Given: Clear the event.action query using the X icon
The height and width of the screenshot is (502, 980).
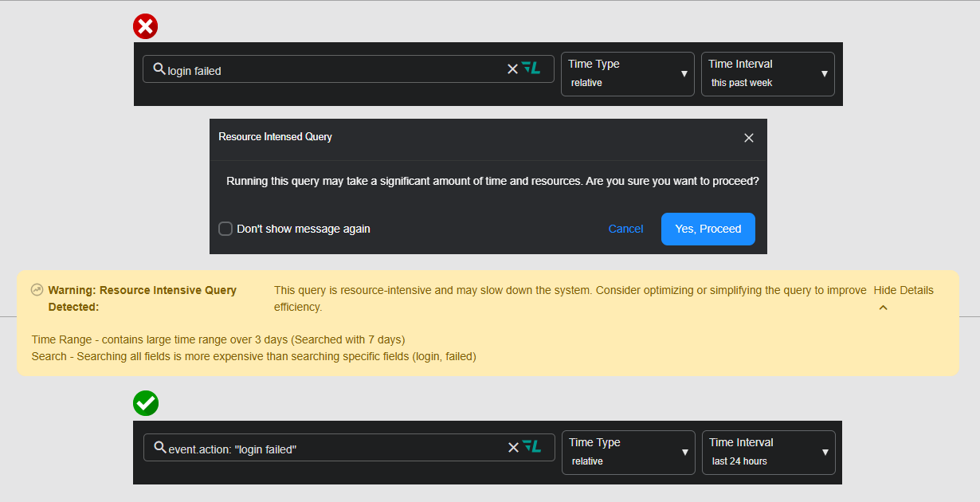Looking at the screenshot, I should click(513, 447).
